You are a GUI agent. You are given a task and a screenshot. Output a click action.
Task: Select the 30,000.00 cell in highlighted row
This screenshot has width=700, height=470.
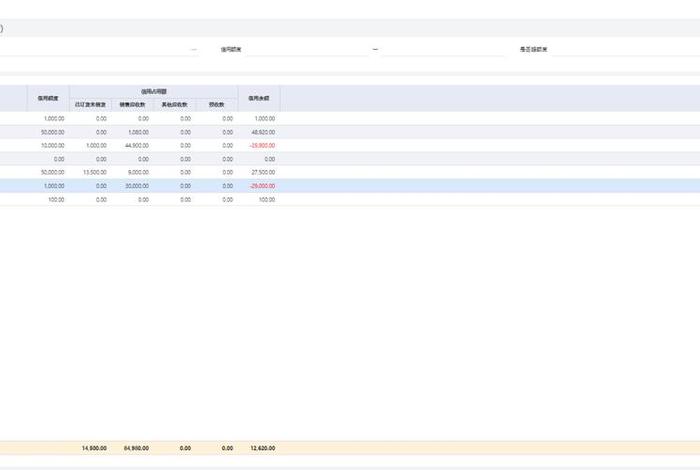(x=135, y=186)
